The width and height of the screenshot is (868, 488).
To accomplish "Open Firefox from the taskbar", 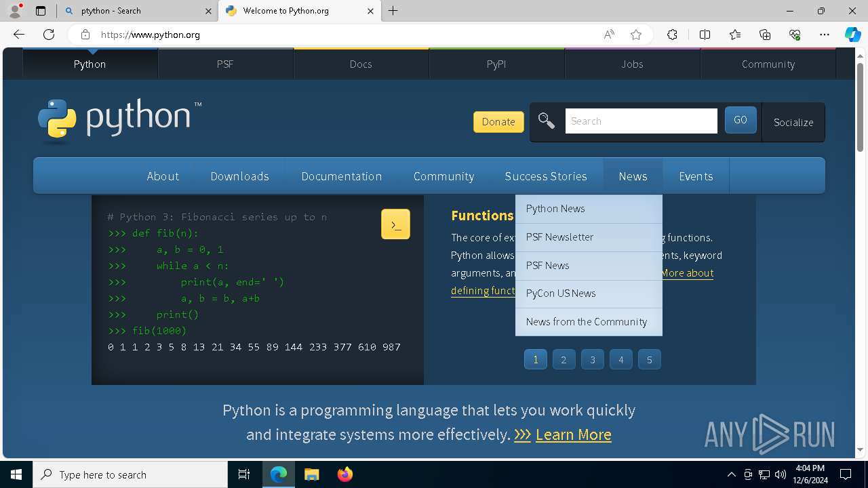I will 344,474.
